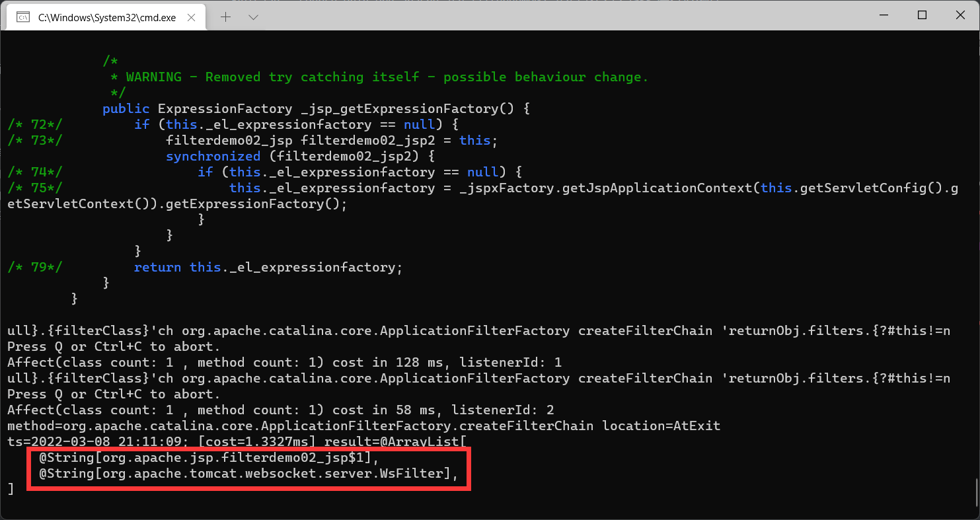Maximize the terminal window
Screen dimensions: 980x520
[922, 15]
